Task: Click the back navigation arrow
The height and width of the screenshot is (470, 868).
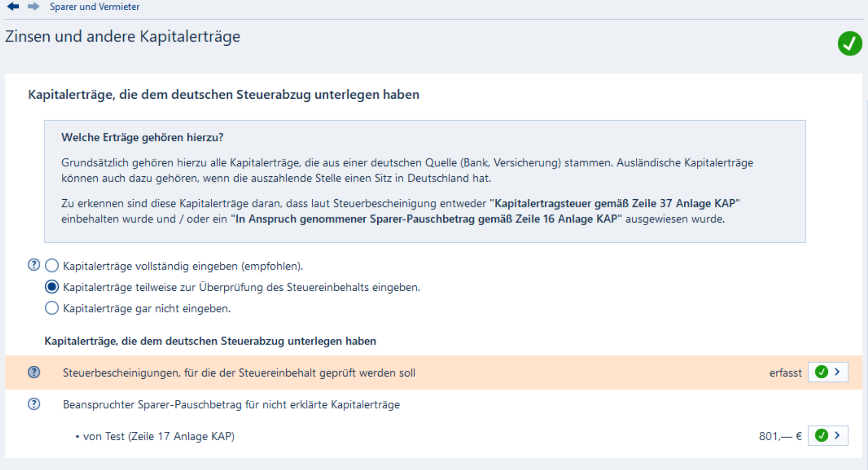Action: coord(13,7)
